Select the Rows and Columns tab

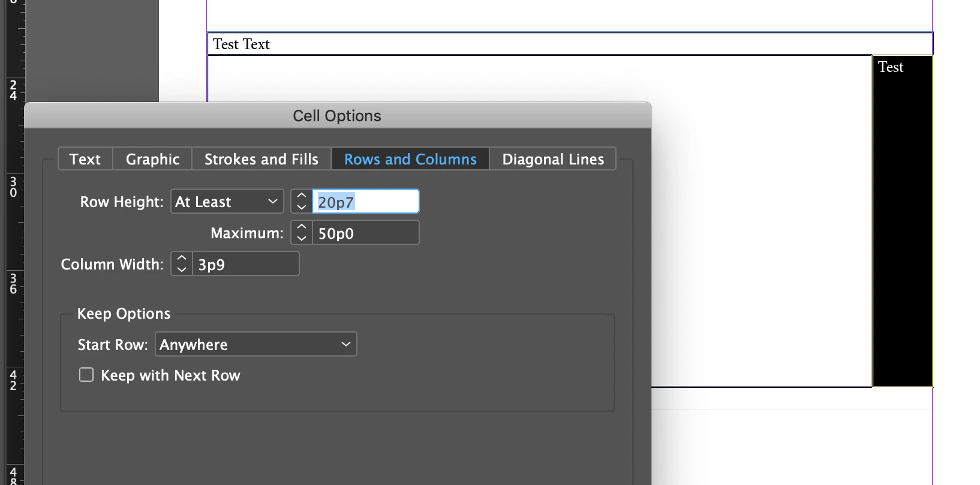(410, 159)
